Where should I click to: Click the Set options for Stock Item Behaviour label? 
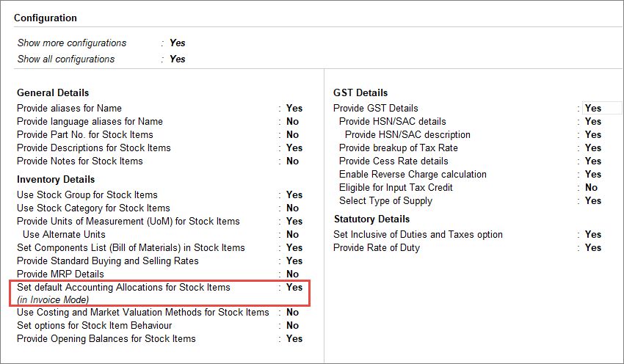(94, 325)
